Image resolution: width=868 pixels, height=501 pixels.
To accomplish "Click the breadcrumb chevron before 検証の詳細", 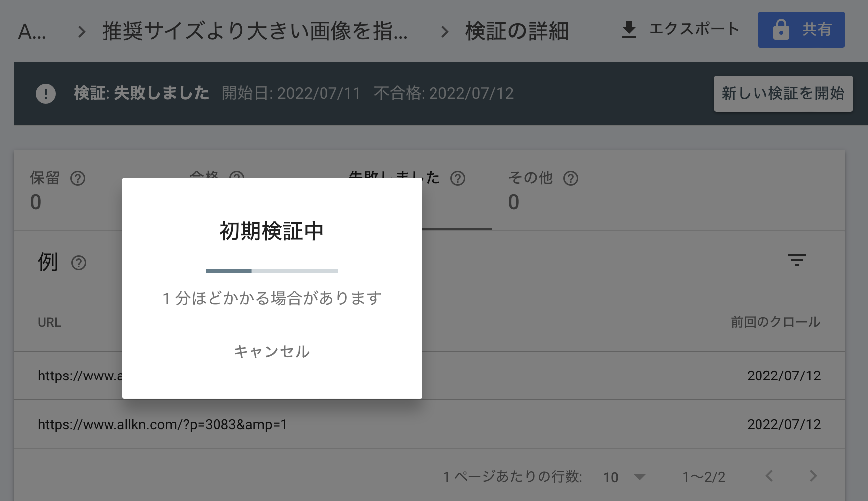I will pyautogui.click(x=445, y=32).
